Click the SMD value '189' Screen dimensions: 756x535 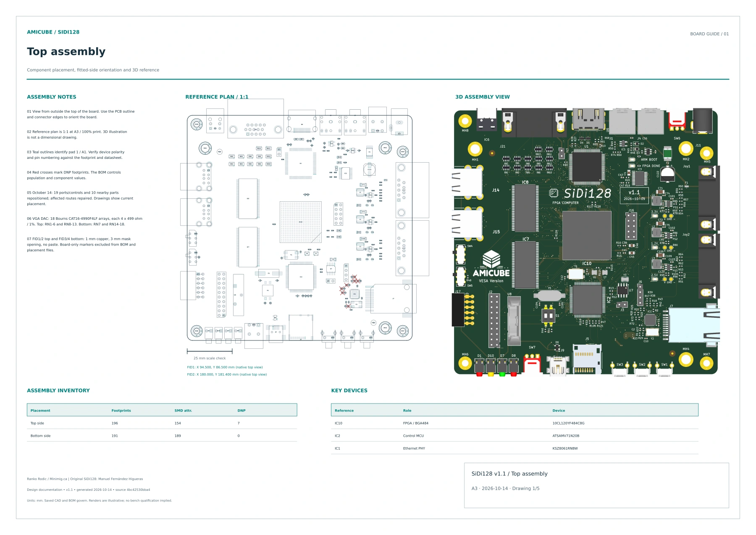tap(178, 436)
